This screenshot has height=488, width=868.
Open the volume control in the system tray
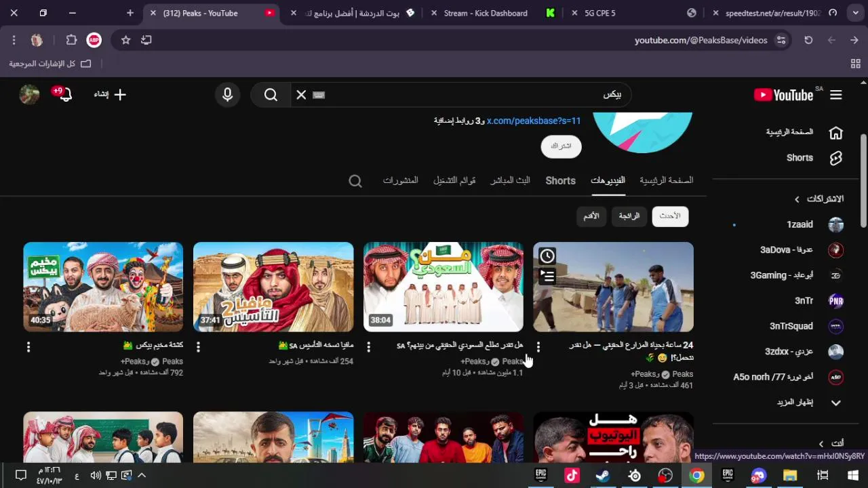96,476
